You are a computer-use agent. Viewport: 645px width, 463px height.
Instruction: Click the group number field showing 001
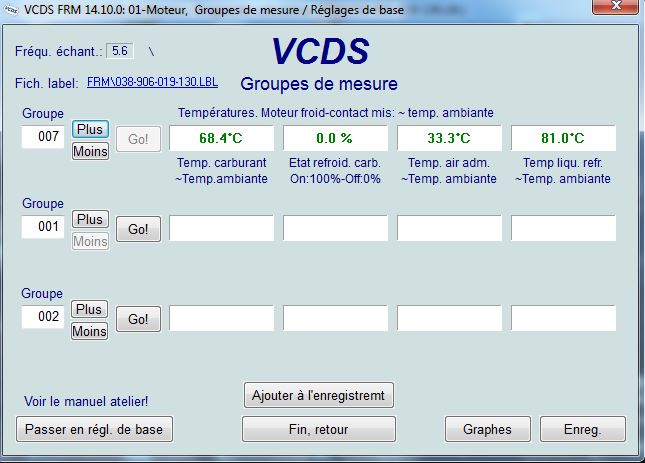point(43,227)
